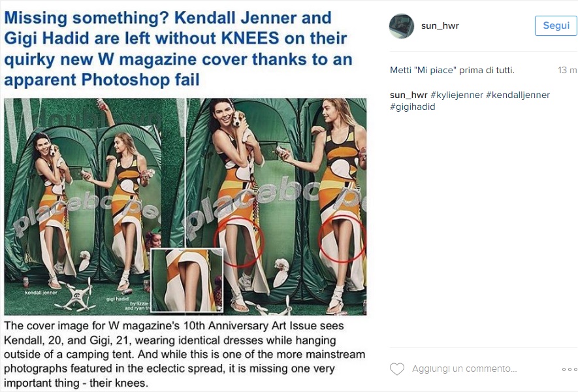
Task: Click the "kendall jenner" label on the cover
Action: pos(41,292)
